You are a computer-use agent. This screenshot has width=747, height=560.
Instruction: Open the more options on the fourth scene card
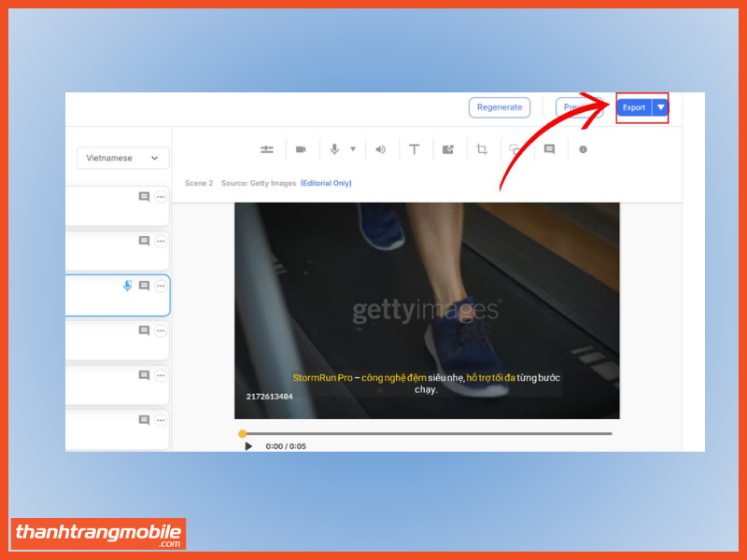coord(161,330)
